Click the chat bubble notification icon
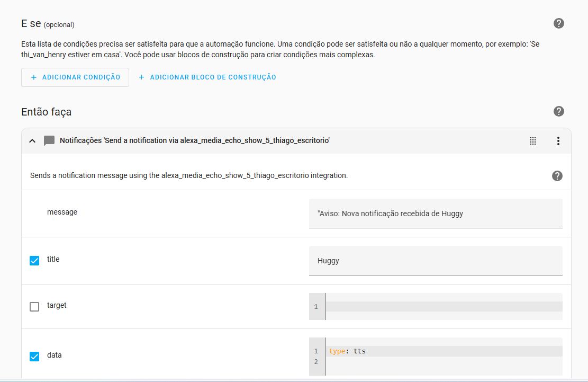Image resolution: width=588 pixels, height=382 pixels. pyautogui.click(x=49, y=141)
